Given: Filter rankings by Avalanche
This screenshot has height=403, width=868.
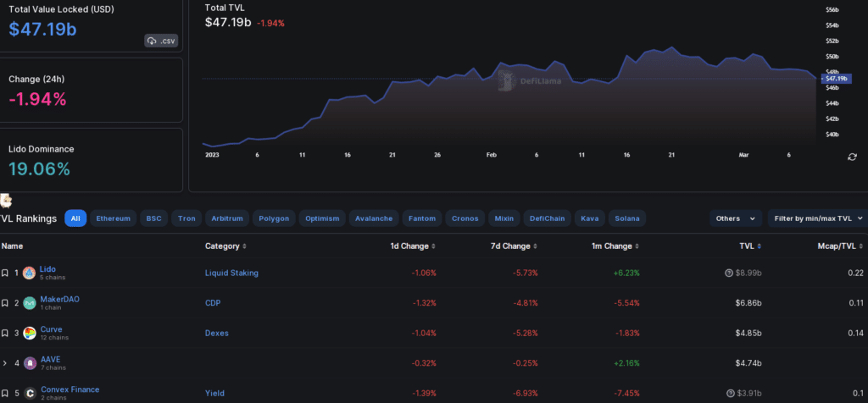Looking at the screenshot, I should 374,218.
